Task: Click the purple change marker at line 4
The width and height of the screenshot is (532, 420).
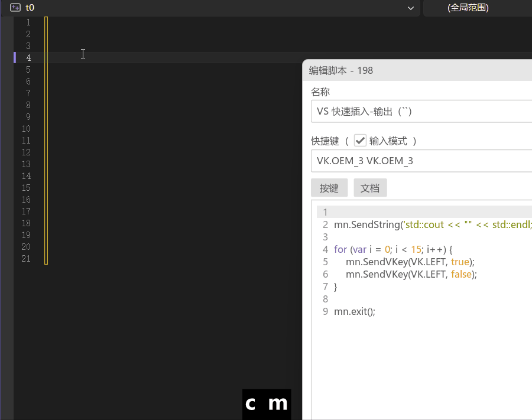Action: point(15,57)
